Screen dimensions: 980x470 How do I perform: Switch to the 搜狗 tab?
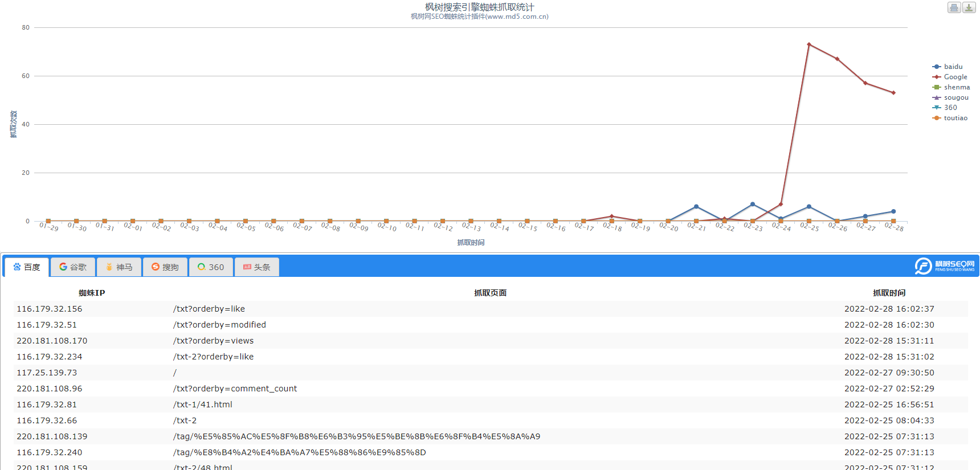pyautogui.click(x=165, y=267)
